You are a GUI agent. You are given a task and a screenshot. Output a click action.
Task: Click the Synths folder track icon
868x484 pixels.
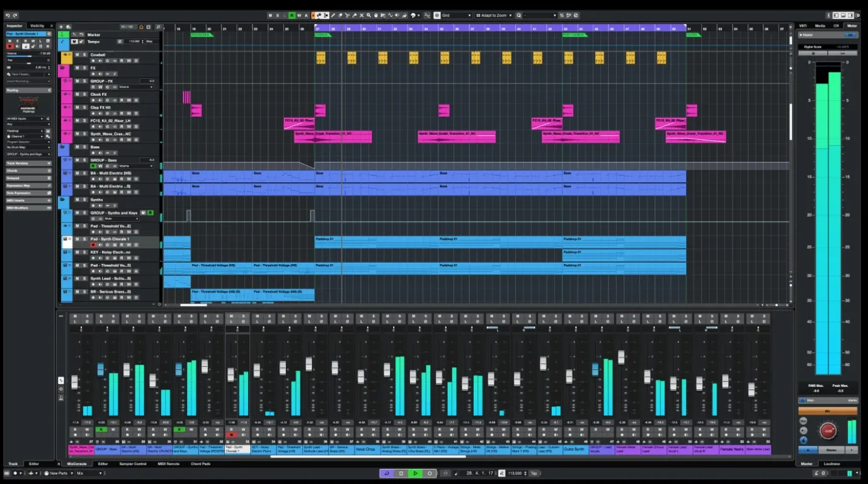[62, 200]
